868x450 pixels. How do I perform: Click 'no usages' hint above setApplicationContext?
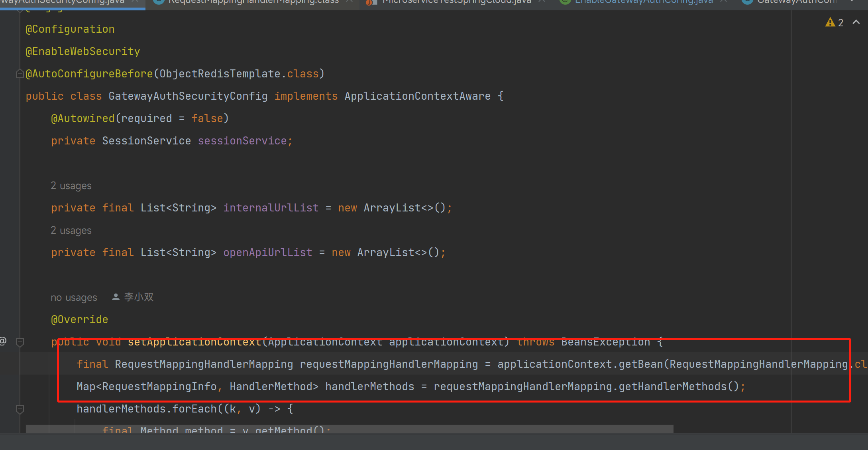point(74,297)
